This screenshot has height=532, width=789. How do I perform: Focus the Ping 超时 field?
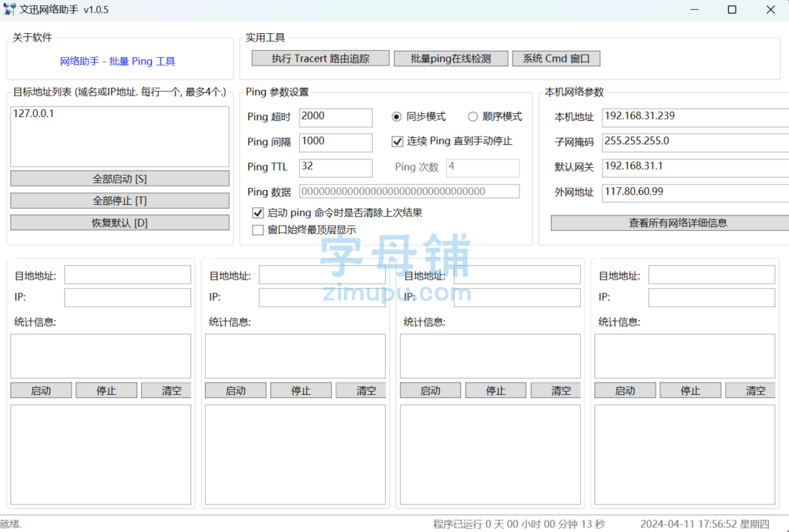tap(336, 117)
